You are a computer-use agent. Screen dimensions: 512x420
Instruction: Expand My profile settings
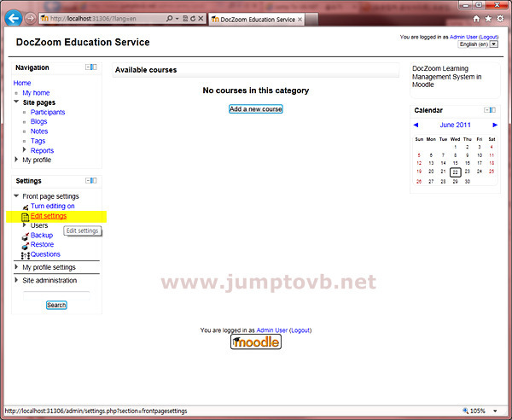(16, 267)
